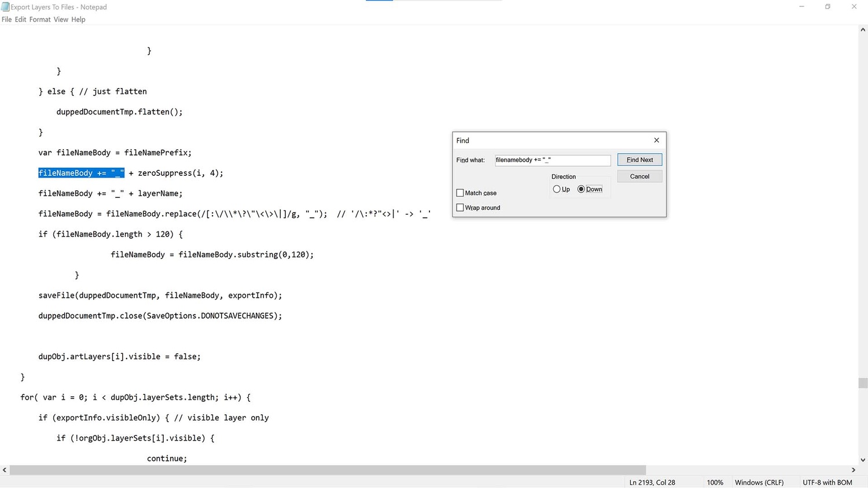Image resolution: width=868 pixels, height=488 pixels.
Task: Minimize the Notepad window
Action: click(x=801, y=7)
